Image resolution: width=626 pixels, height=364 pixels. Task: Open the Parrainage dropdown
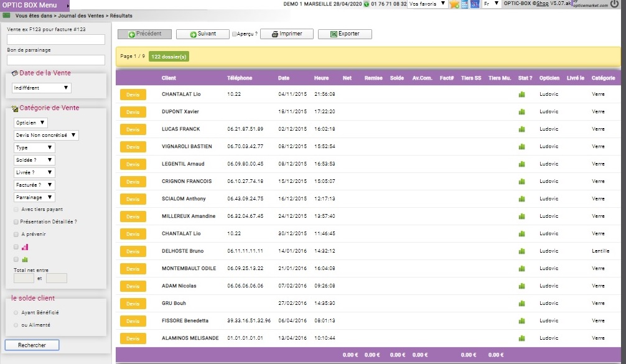34,197
